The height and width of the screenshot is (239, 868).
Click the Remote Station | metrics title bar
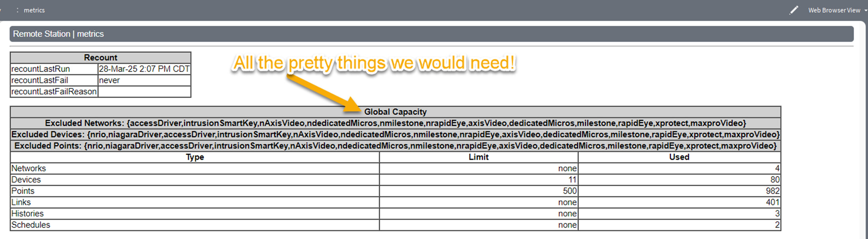click(58, 34)
